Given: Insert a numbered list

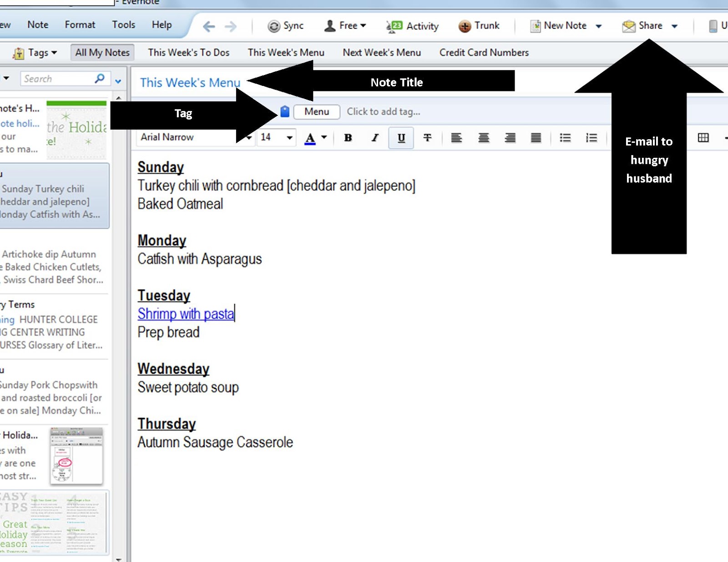Looking at the screenshot, I should (591, 138).
